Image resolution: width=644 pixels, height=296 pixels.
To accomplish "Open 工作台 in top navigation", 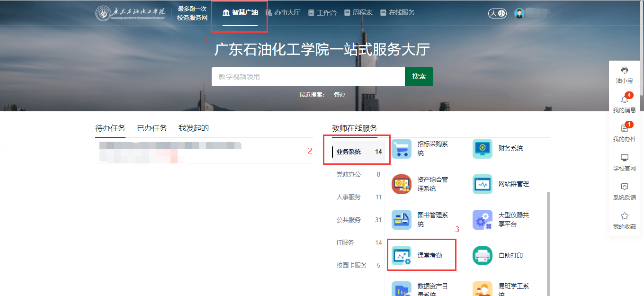I will pos(322,13).
